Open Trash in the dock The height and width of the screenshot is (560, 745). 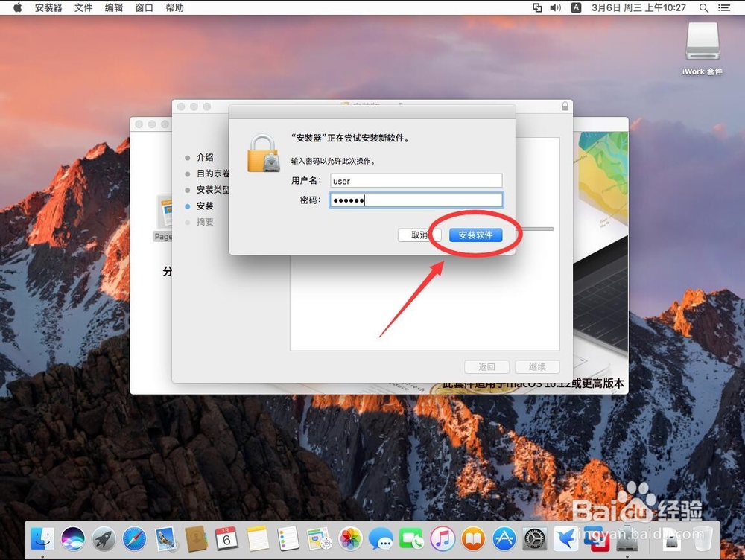coord(702,538)
